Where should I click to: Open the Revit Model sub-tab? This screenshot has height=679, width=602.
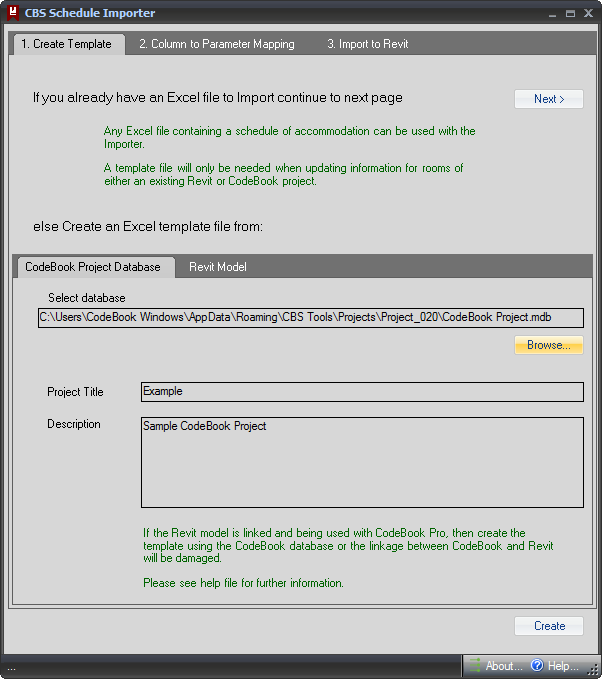(218, 267)
